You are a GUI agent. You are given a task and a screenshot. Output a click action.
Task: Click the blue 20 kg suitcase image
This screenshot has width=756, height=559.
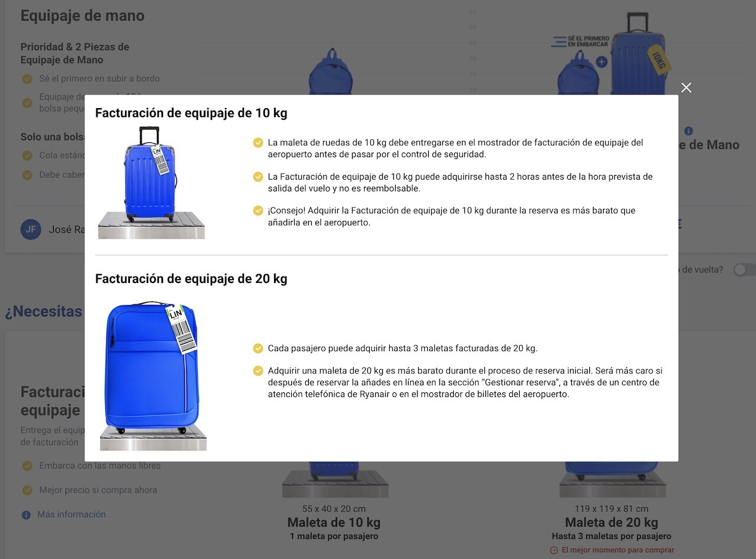tap(153, 375)
